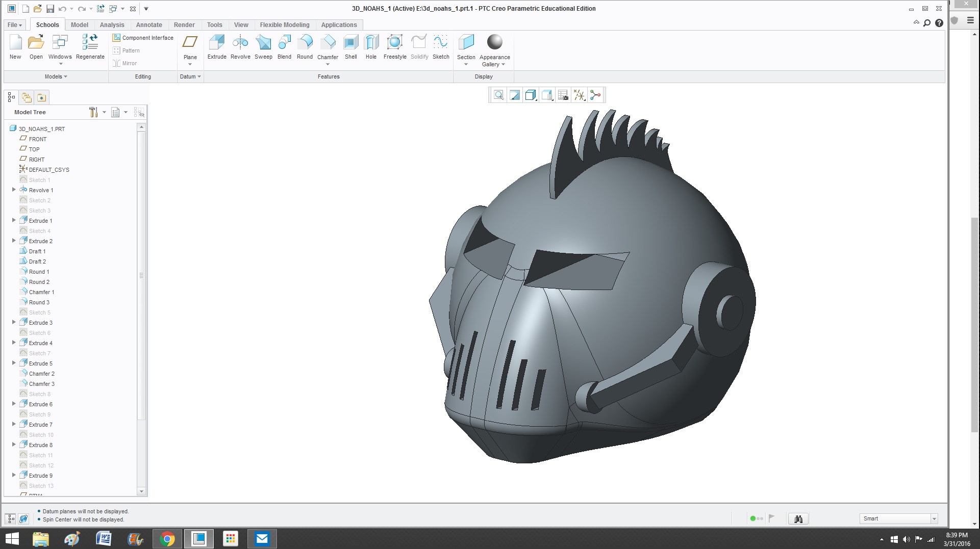Screen dimensions: 980x549
Task: Pick the Hole tool
Action: tap(371, 46)
